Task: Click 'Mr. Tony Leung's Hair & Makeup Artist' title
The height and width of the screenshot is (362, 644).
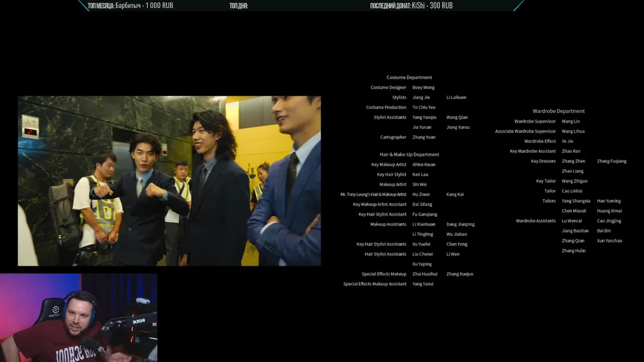Action: coord(373,195)
